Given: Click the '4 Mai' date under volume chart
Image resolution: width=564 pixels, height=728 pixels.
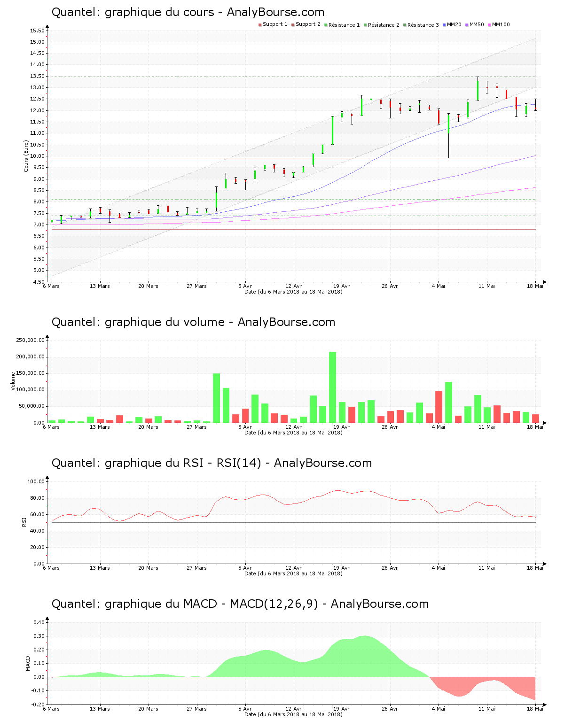Looking at the screenshot, I should pyautogui.click(x=439, y=427).
